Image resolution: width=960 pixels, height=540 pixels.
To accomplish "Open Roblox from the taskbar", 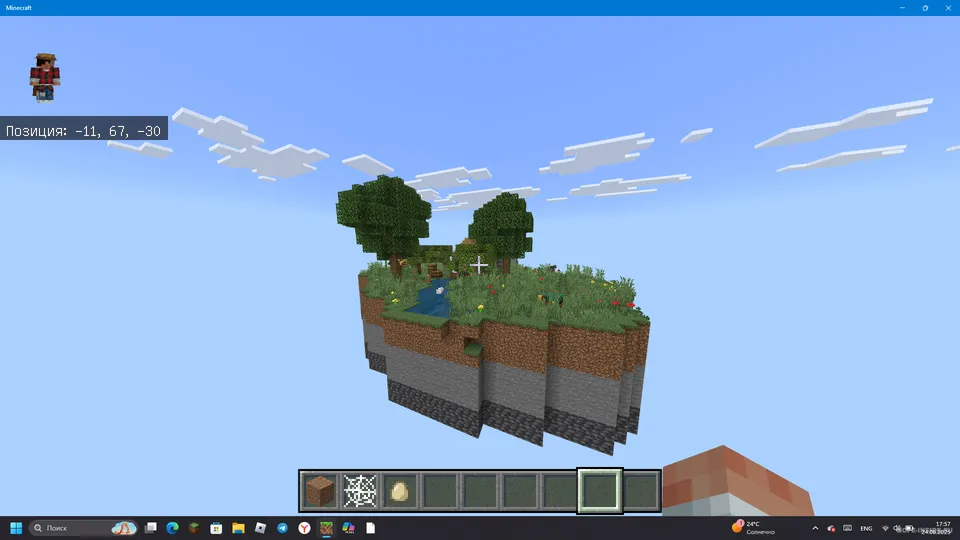I will coord(260,528).
